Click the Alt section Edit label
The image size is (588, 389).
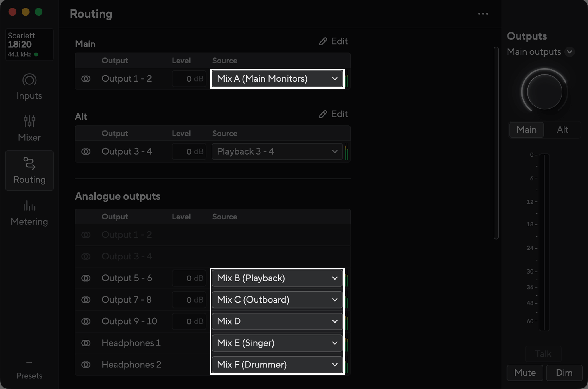(x=339, y=114)
